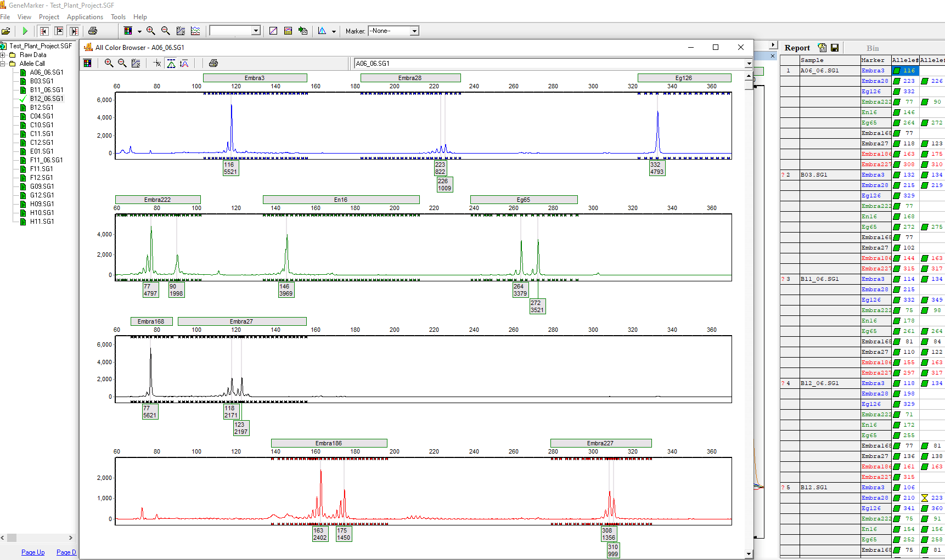Select the Zoom In tool in All Color Browser

point(108,63)
